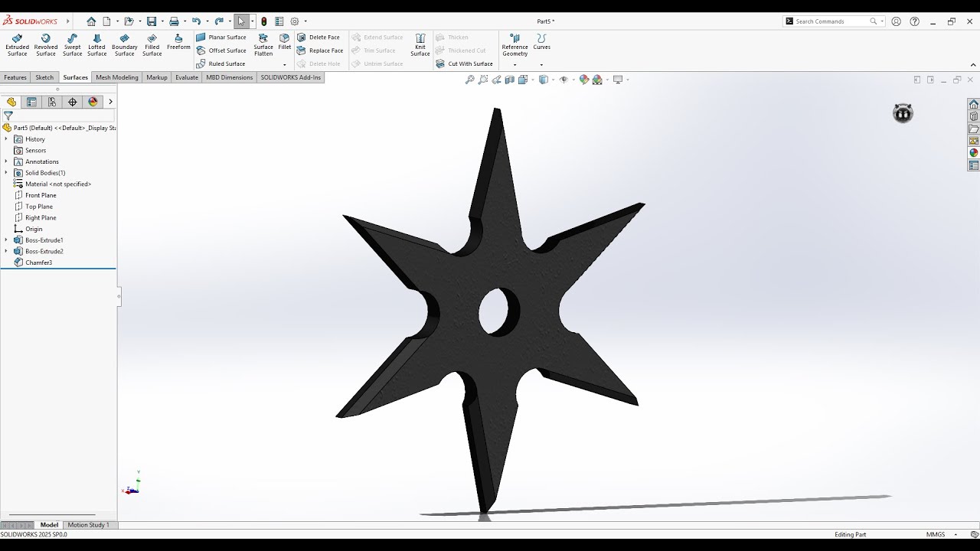The image size is (980, 551).
Task: Undo the last action
Action: point(197,21)
